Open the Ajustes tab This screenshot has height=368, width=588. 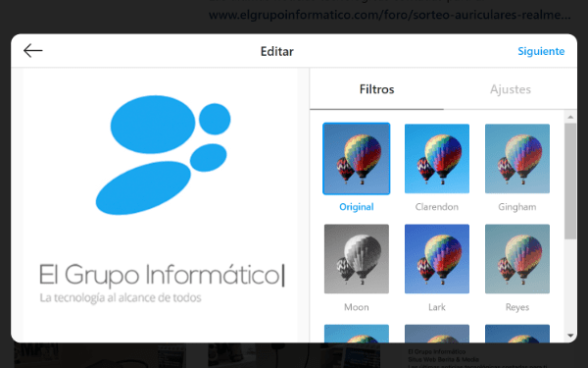coord(510,89)
